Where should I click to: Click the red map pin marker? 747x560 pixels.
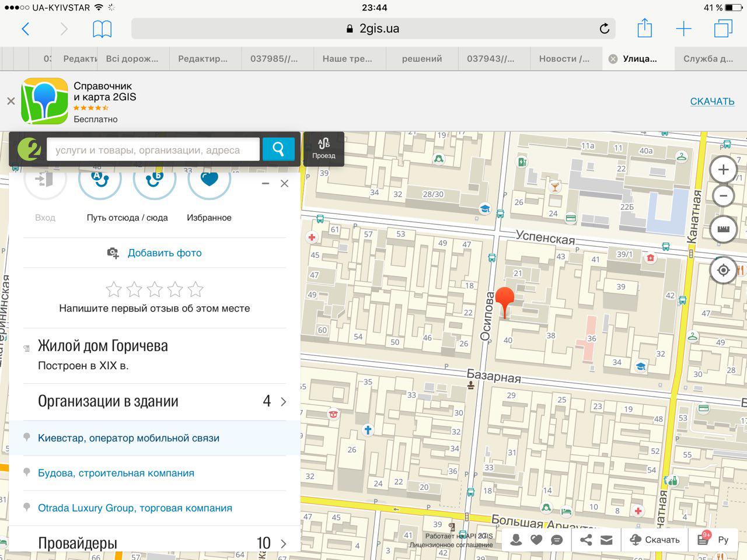(504, 301)
